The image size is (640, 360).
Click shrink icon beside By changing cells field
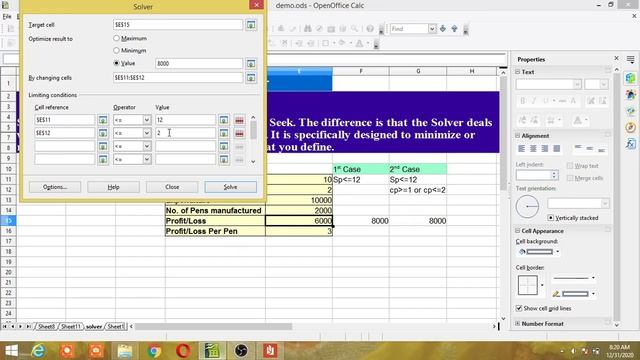(251, 78)
